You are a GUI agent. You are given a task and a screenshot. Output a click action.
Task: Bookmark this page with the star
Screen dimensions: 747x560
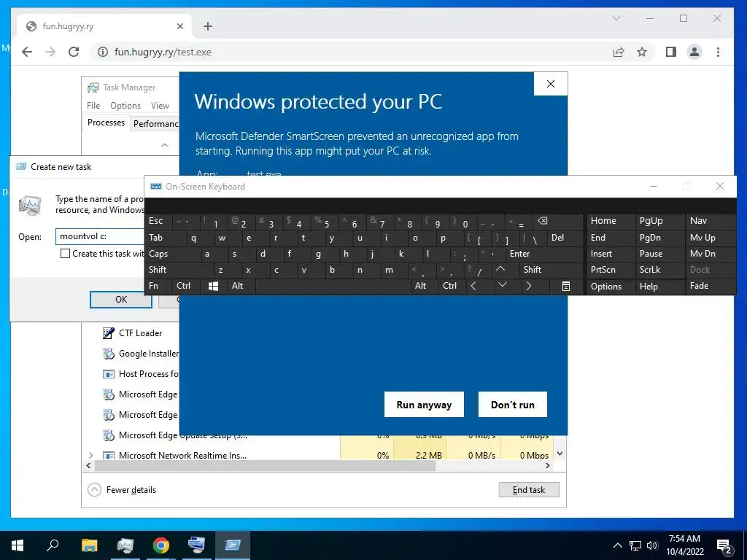point(642,52)
